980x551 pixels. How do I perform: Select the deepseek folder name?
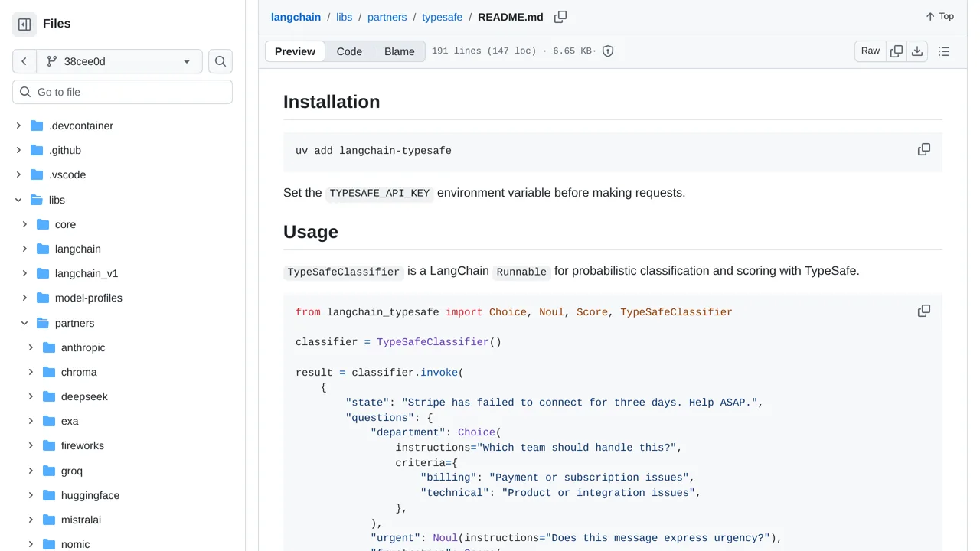84,396
